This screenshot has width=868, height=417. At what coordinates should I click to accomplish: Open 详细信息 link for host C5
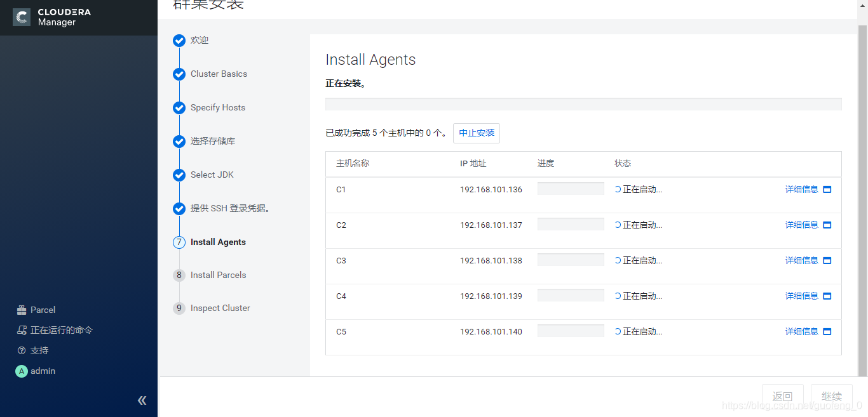coord(802,331)
